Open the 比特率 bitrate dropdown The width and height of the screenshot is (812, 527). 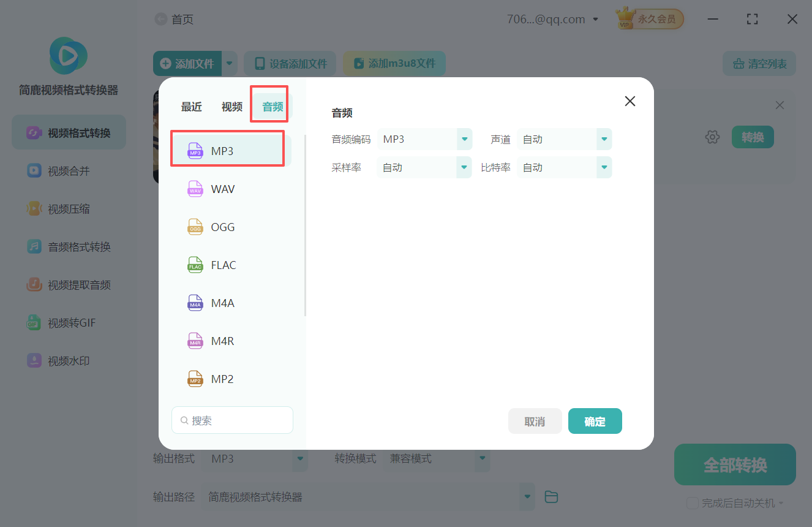point(604,167)
